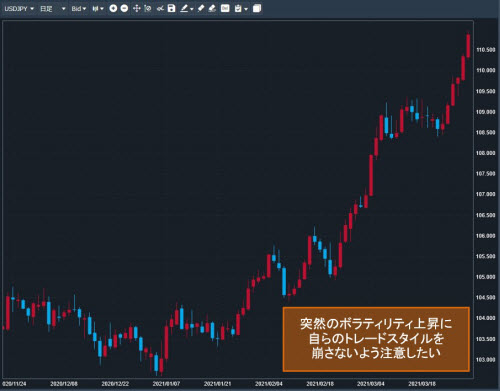Click the latest red candlestick above 110.500
Screen dimensions: 500x391
tap(468, 46)
